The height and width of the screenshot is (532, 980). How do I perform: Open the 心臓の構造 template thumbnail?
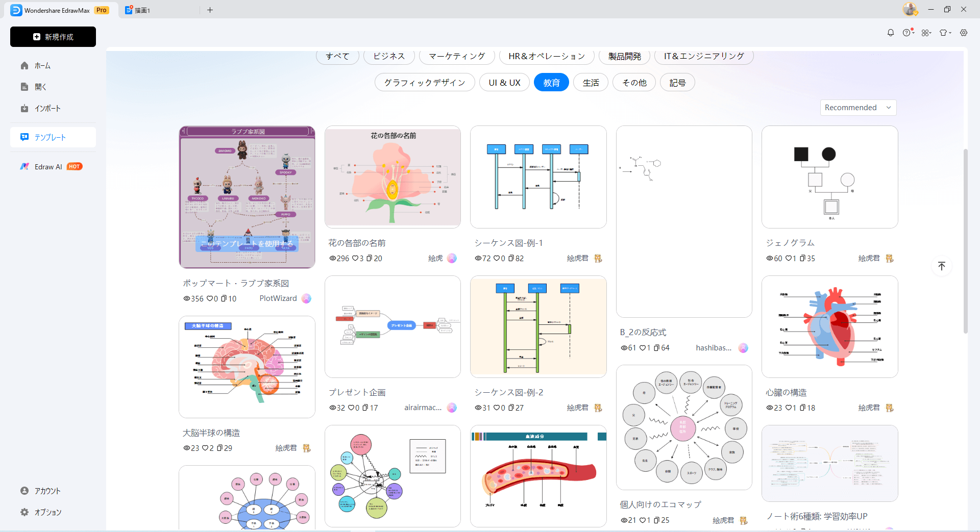coord(829,326)
